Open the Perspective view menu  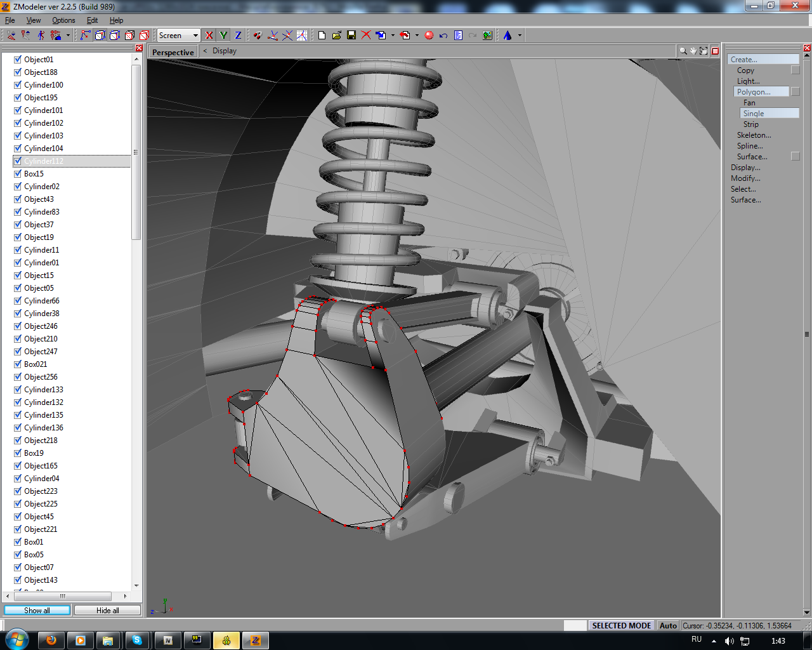click(173, 52)
